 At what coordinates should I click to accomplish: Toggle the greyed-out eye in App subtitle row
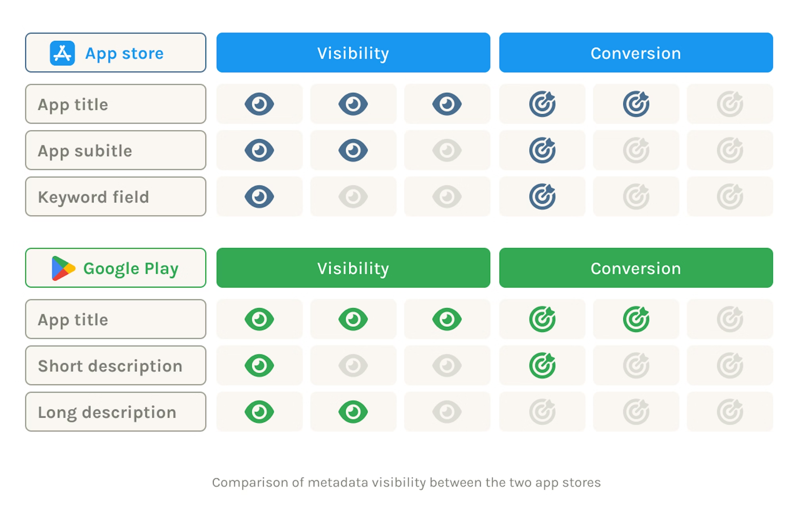click(x=447, y=151)
